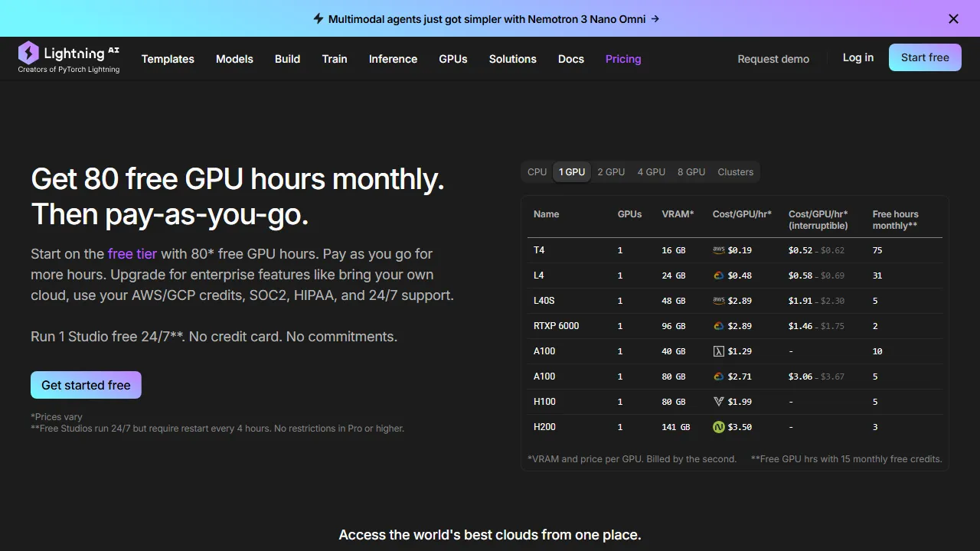Click the 141 GB VRAM value
Image resolution: width=980 pixels, height=551 pixels.
676,427
